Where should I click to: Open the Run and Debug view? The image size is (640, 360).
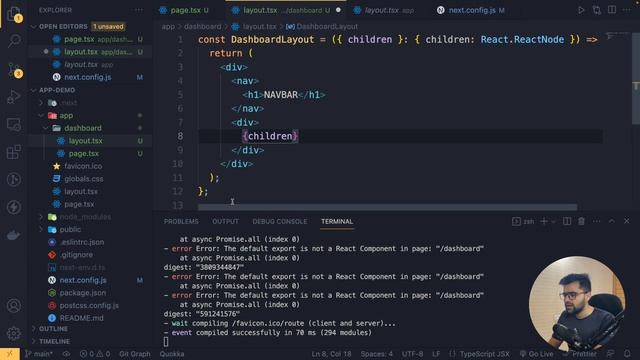(14, 97)
